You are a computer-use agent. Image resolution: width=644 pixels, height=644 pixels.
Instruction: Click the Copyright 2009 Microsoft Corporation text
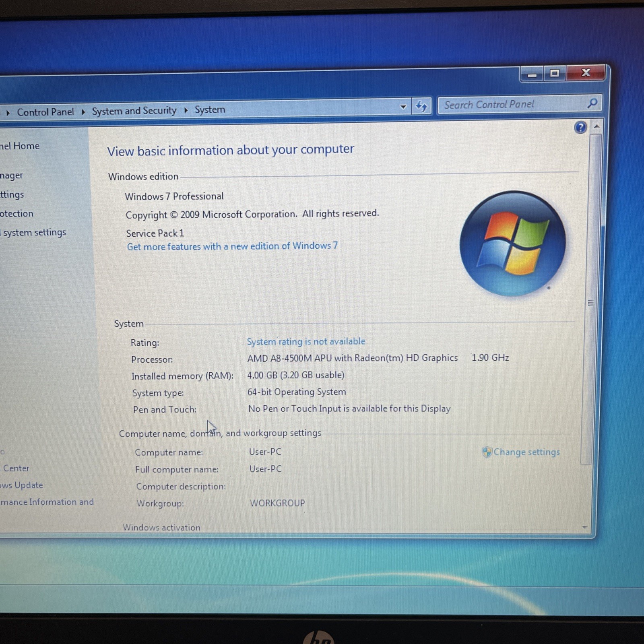(252, 214)
